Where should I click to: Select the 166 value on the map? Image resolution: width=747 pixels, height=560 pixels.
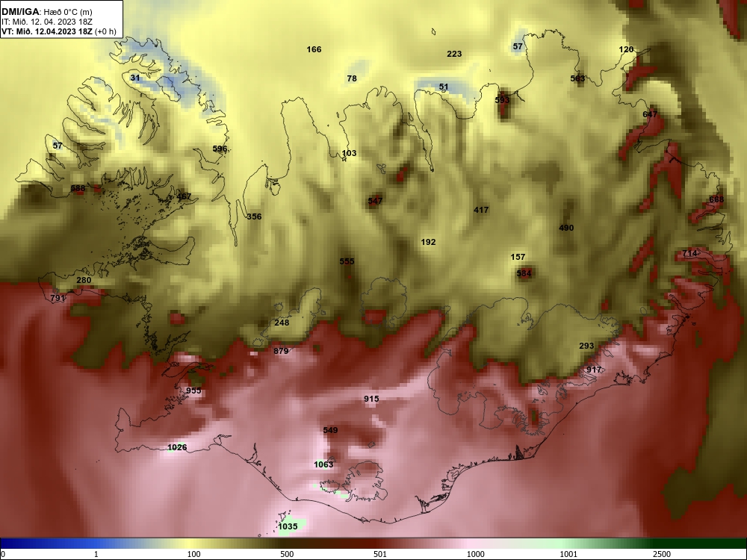(x=314, y=49)
